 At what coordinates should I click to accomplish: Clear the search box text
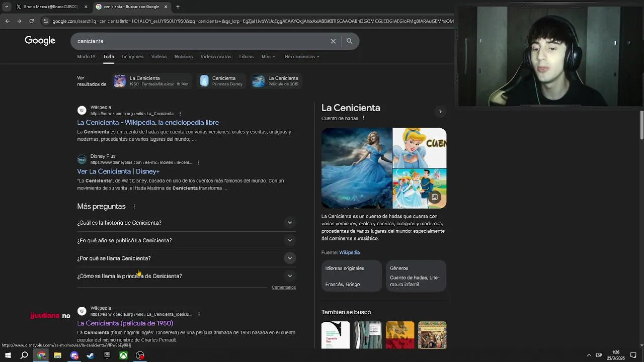333,41
